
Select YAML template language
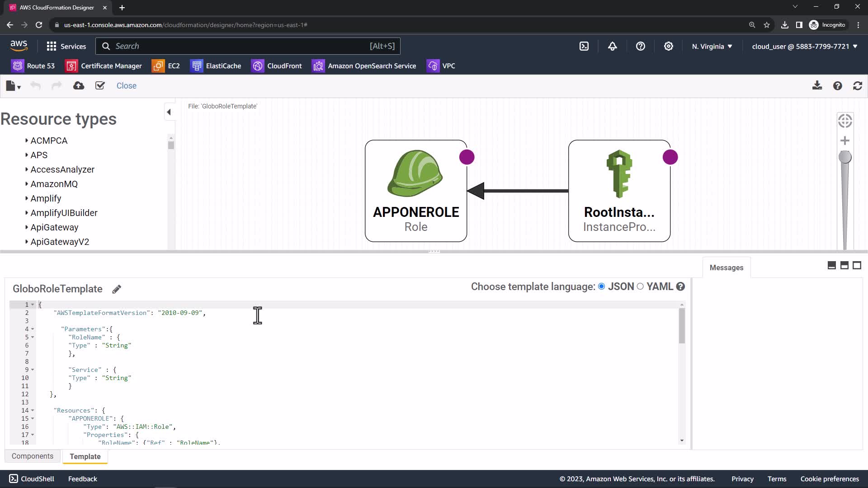(640, 286)
